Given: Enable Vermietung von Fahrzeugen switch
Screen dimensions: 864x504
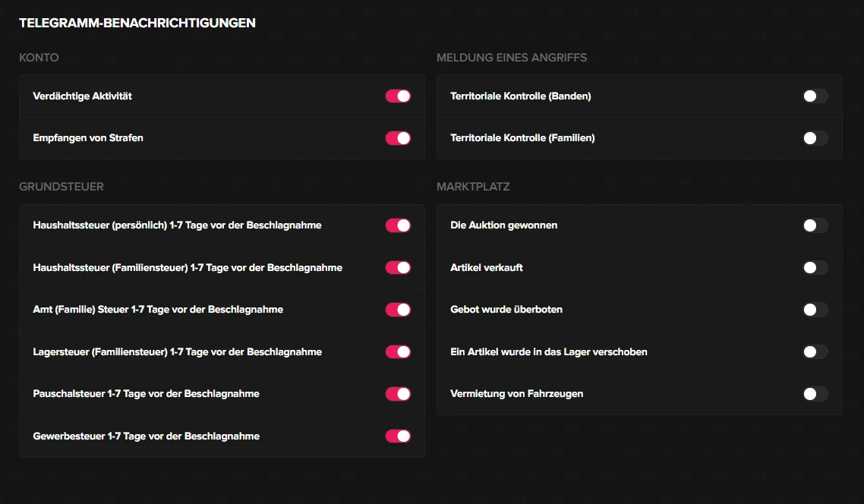Looking at the screenshot, I should [815, 394].
